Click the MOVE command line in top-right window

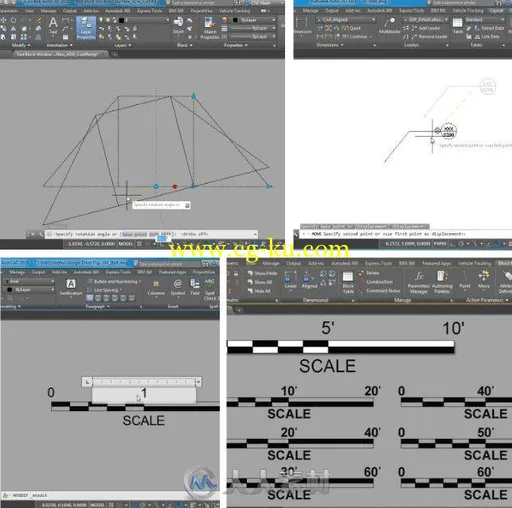406,234
